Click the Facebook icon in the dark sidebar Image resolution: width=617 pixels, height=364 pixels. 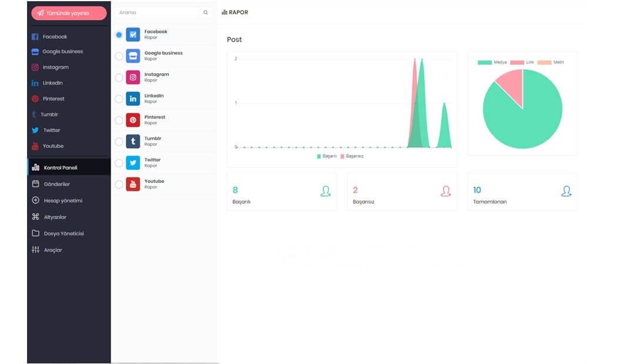[x=35, y=36]
